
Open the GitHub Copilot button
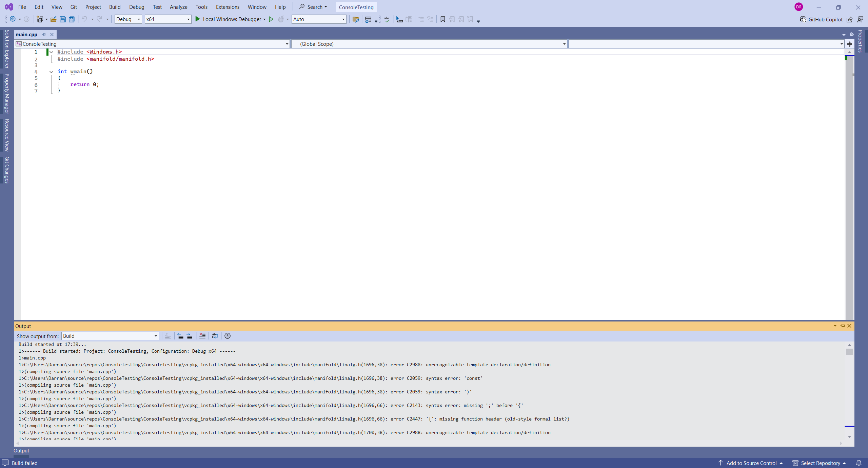click(x=821, y=19)
